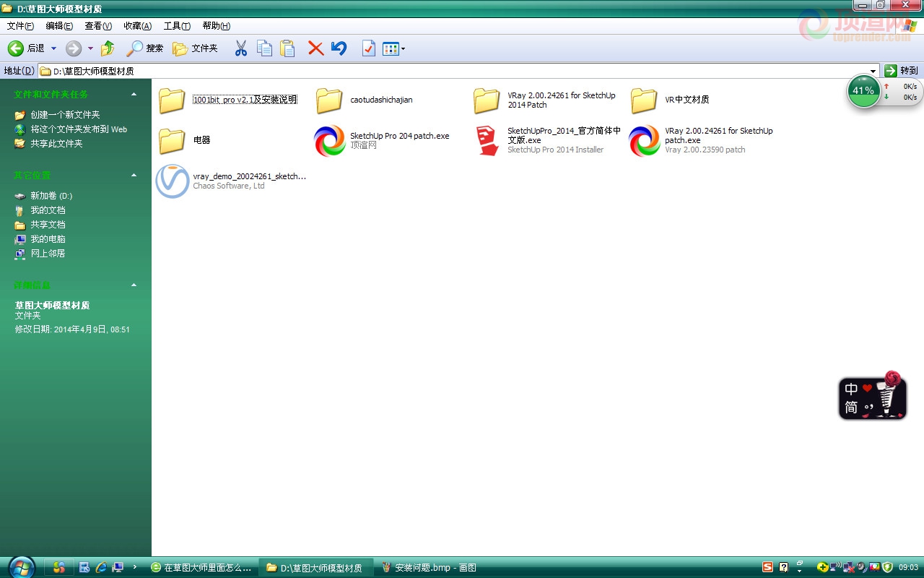Open 共享文档 from sidebar
This screenshot has width=924, height=578.
[x=48, y=225]
